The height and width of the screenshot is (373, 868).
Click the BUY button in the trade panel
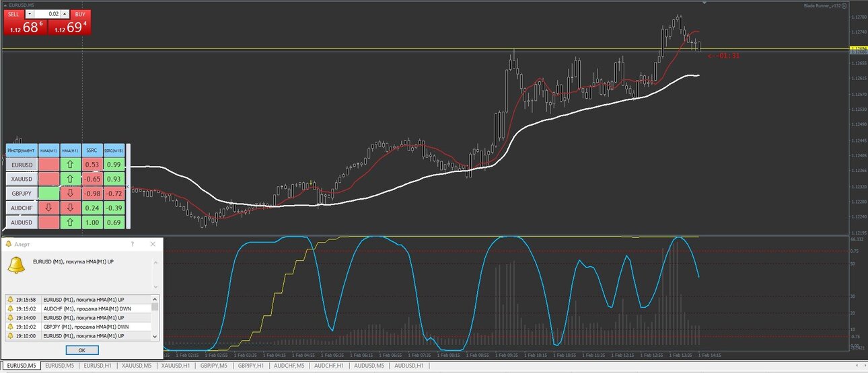click(80, 14)
